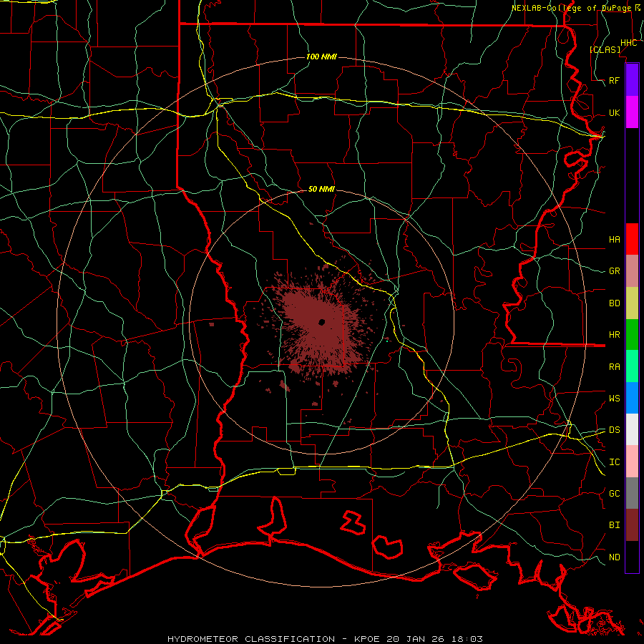Click the light pink IC swatch
Viewport: 644px width, 644px height.
click(x=632, y=462)
